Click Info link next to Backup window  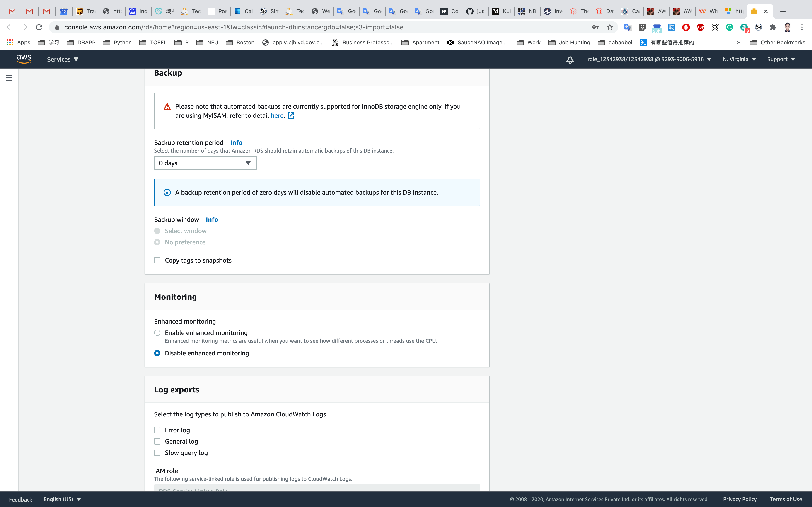[212, 220]
